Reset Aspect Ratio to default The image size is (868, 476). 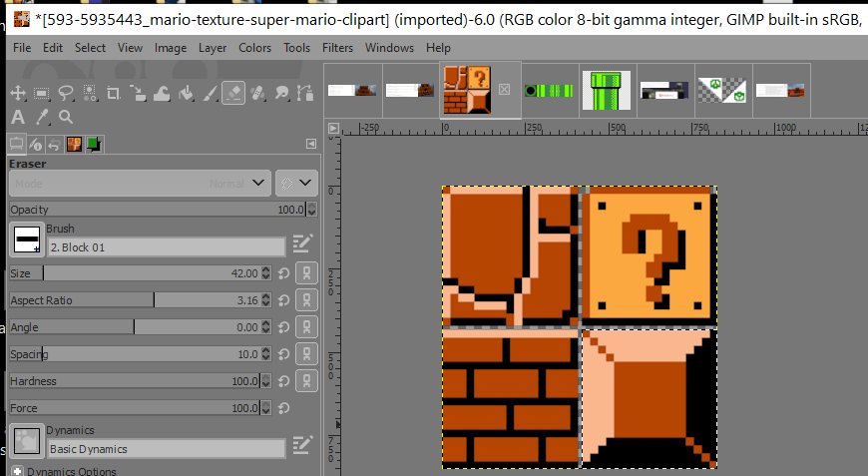pos(284,300)
